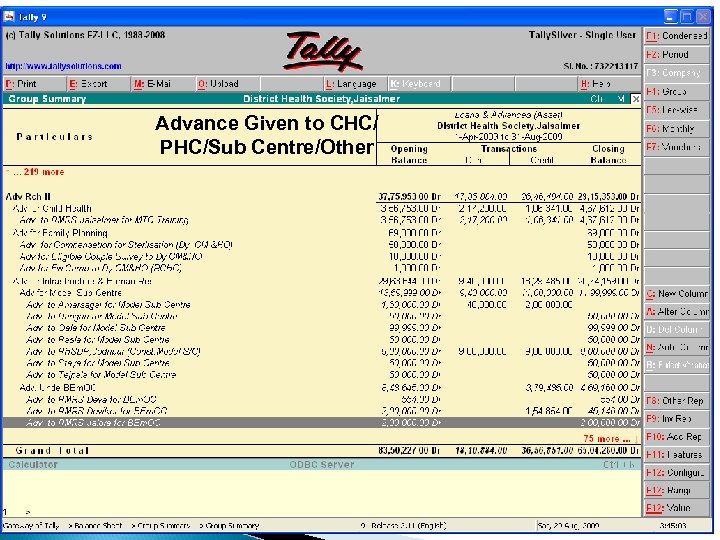This screenshot has height=540, width=720.
Task: Select Adv to Dela for Model Sub Centre
Action: point(321,328)
